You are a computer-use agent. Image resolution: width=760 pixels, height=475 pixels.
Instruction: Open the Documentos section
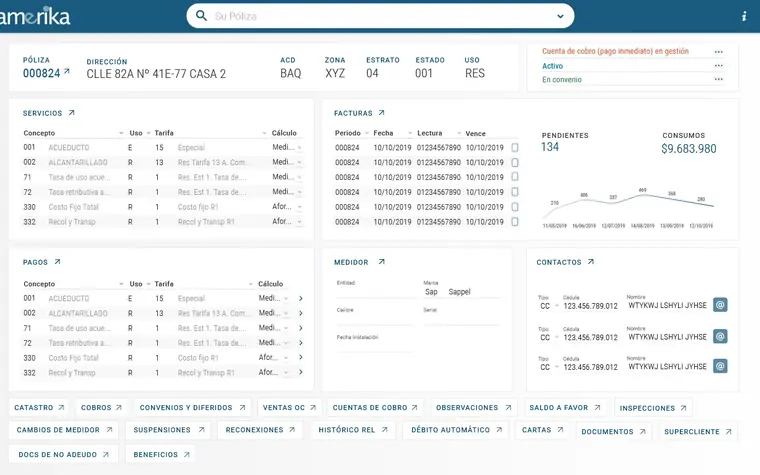(x=613, y=431)
